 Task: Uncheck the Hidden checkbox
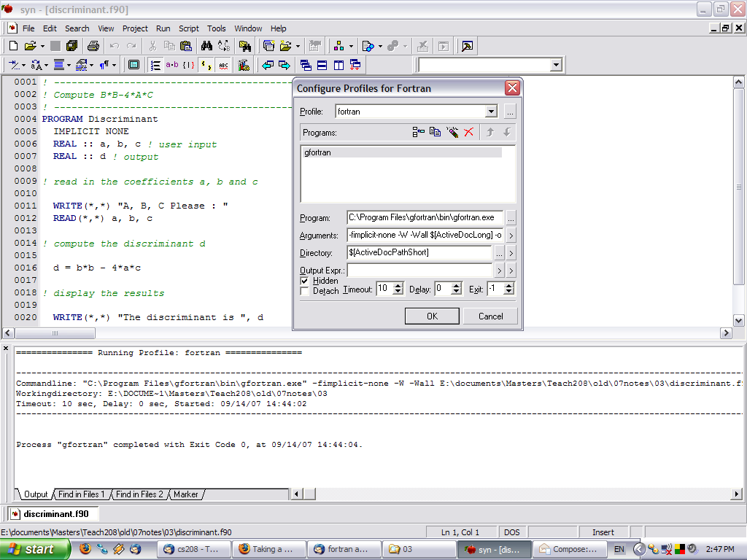click(x=304, y=281)
